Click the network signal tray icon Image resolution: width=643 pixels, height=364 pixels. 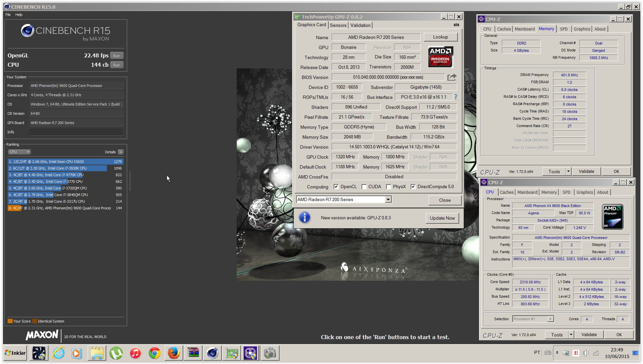[596, 353]
